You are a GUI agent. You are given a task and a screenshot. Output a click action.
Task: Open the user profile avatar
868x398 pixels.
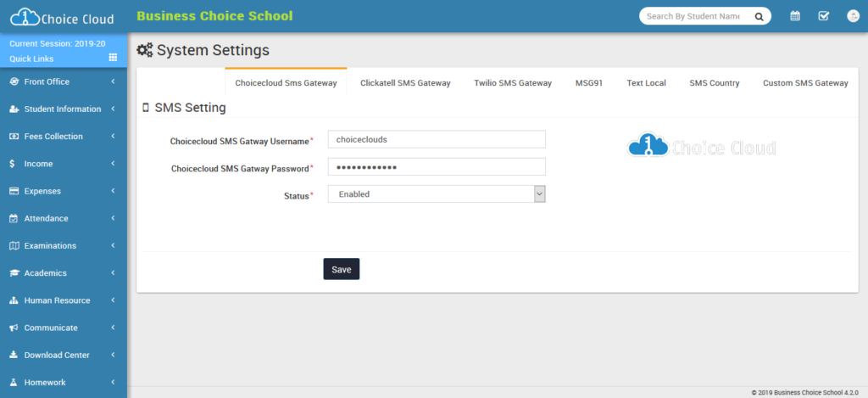[853, 16]
